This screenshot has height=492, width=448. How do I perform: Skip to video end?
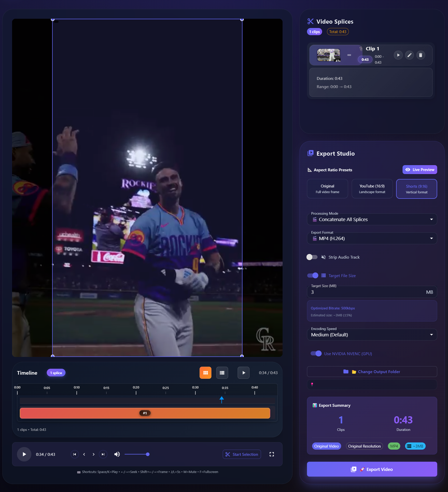(x=103, y=454)
